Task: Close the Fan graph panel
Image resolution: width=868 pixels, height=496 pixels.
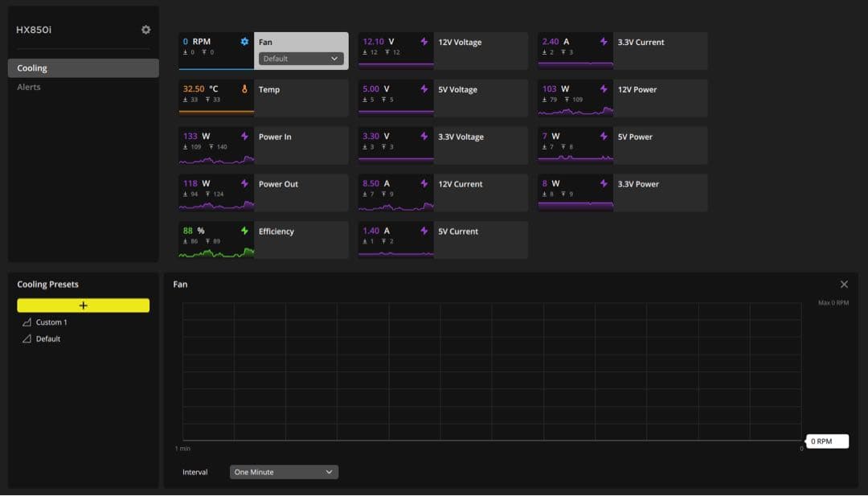Action: 844,285
